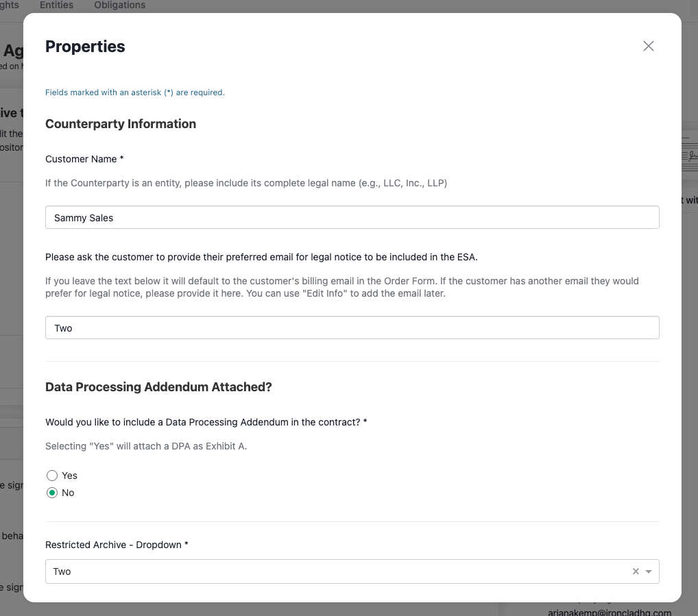The width and height of the screenshot is (698, 616).
Task: Switch to the Obligations tab
Action: [x=119, y=5]
